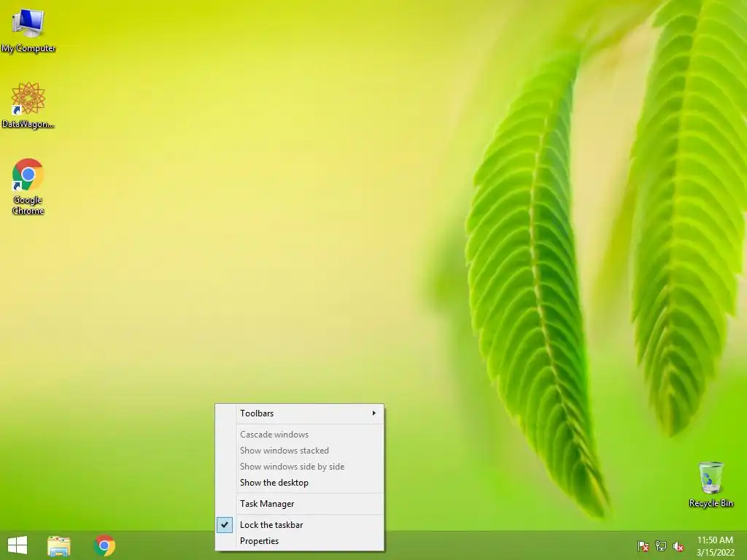Select the Recycle Bin icon
The image size is (747, 560).
711,484
